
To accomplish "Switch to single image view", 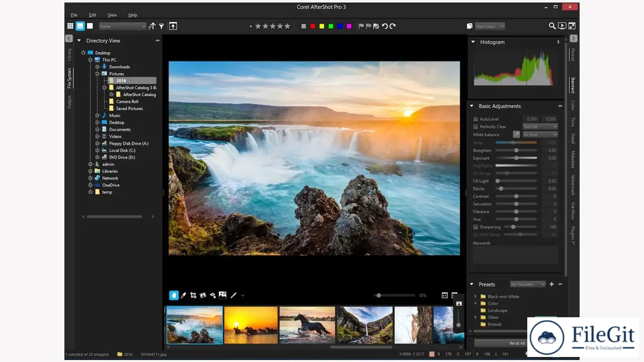I will [90, 26].
